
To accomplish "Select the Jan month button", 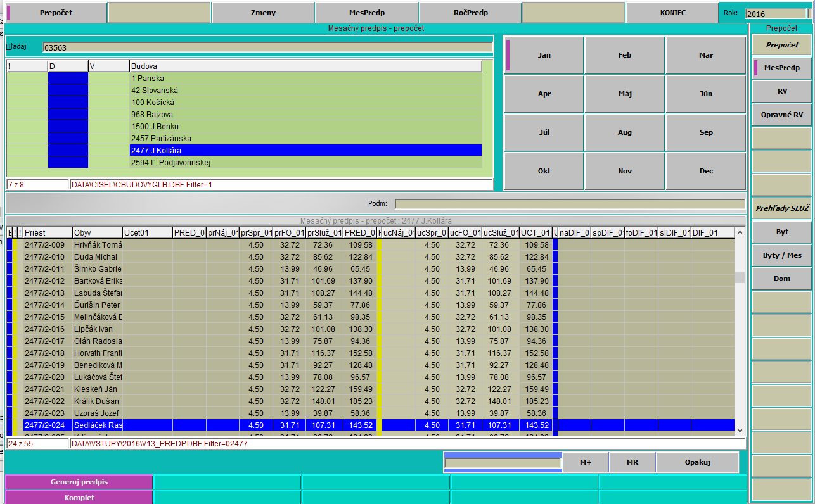I will point(544,55).
